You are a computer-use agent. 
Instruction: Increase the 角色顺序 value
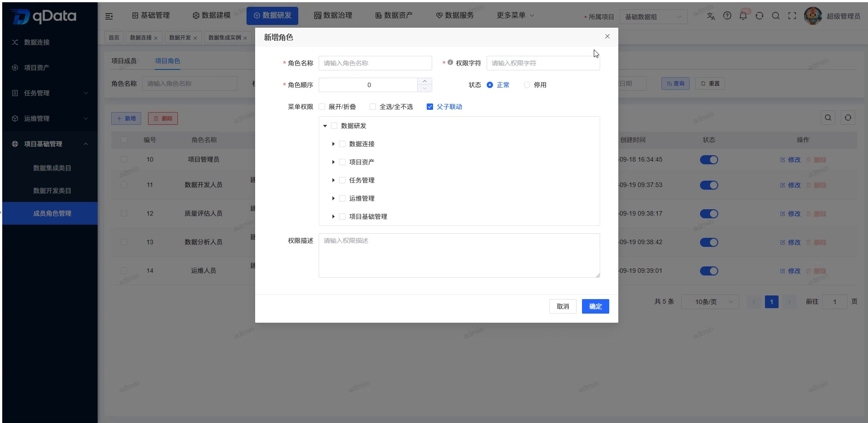pos(424,81)
